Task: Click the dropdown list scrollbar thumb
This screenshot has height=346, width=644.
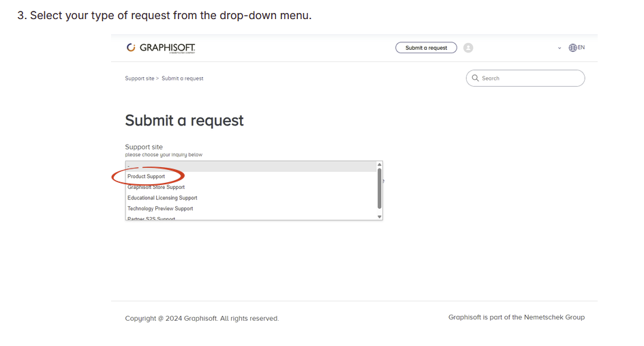Action: tap(380, 188)
